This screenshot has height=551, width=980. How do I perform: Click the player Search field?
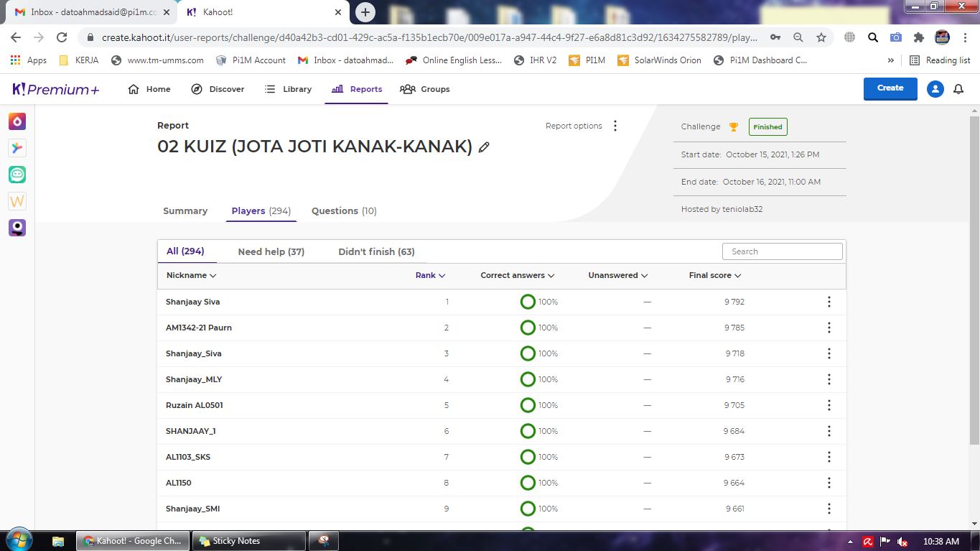(782, 251)
